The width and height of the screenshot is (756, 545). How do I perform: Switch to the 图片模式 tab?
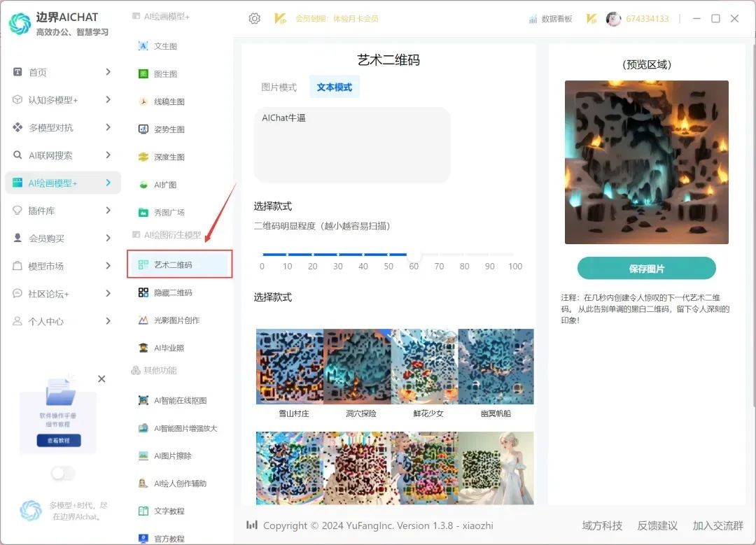279,87
